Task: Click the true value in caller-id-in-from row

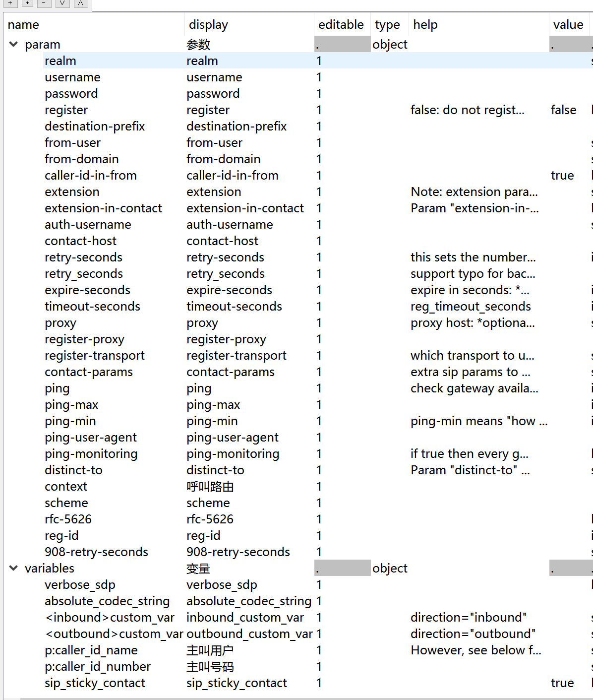Action: click(x=562, y=176)
